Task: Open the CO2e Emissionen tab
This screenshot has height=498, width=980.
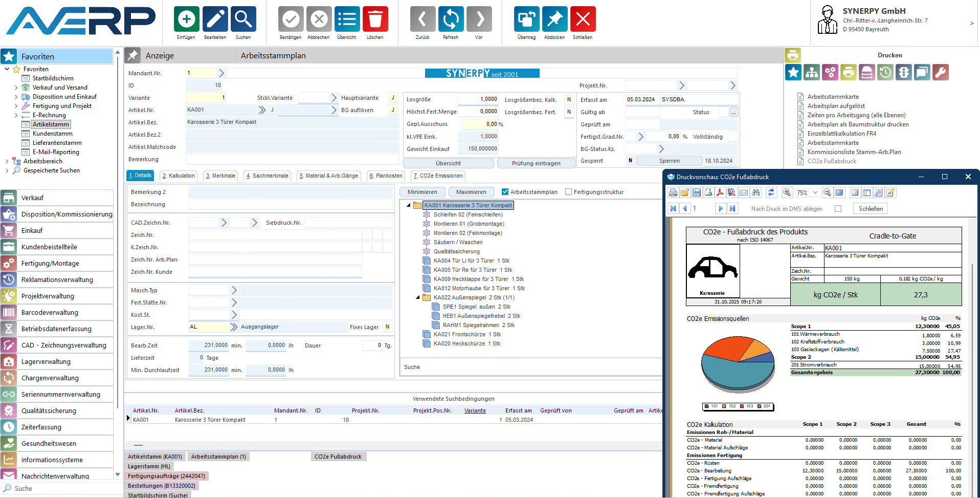Action: [438, 176]
